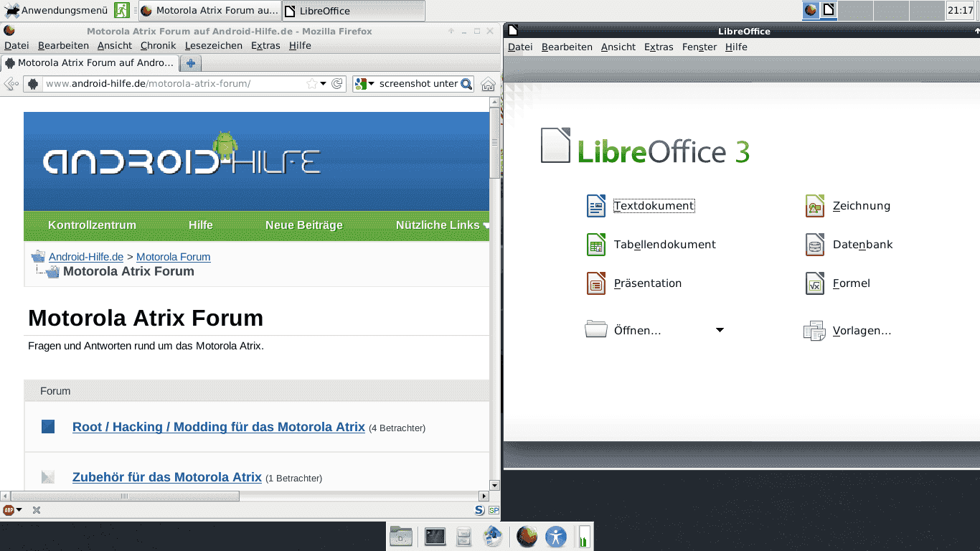Click the Formel Math icon
The image size is (980, 551).
click(x=815, y=283)
